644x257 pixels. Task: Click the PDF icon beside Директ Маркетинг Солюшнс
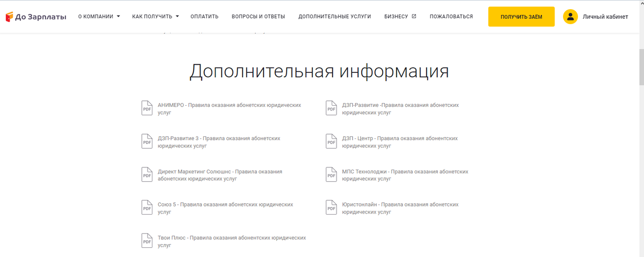[x=147, y=174]
